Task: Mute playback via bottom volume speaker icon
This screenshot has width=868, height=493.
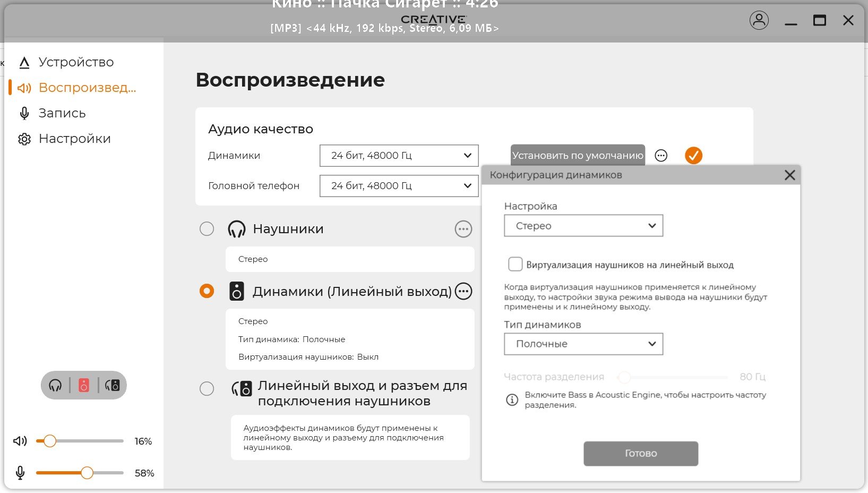Action: 20,441
